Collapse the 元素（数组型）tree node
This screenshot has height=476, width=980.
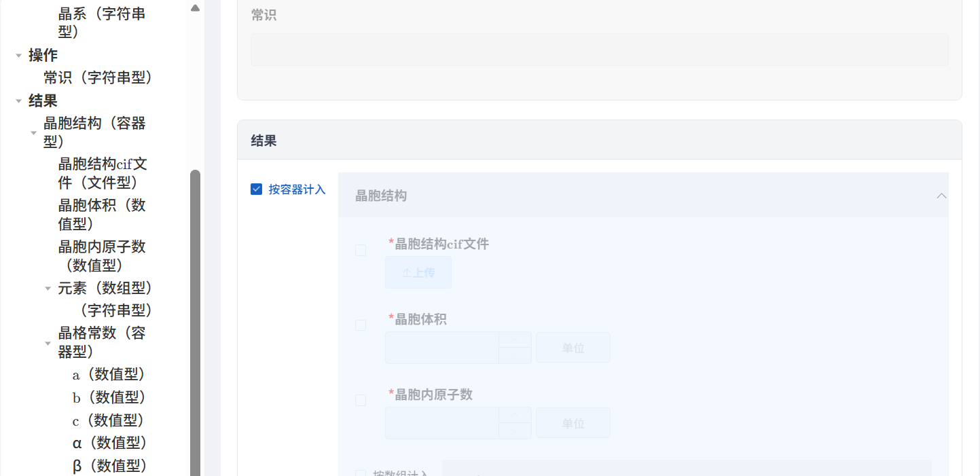coord(48,288)
